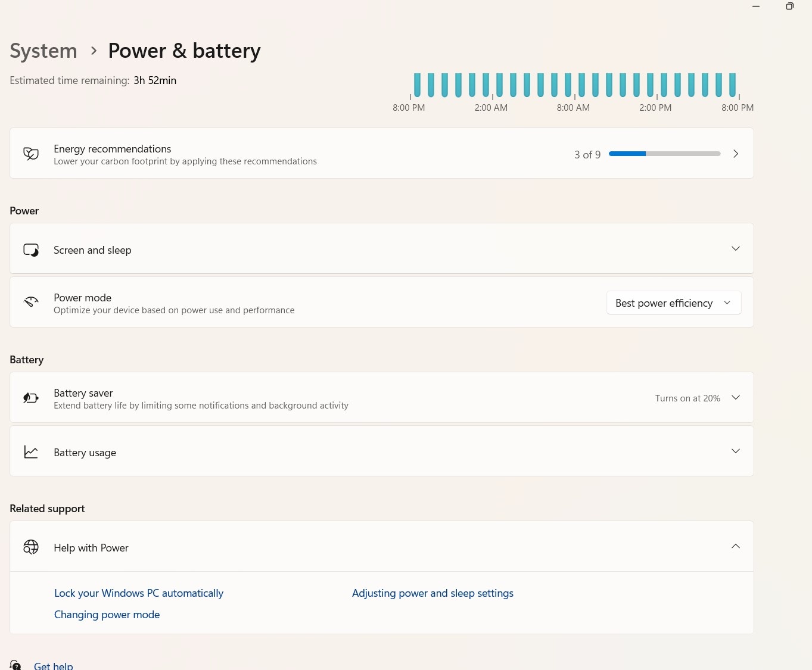Navigate back to System settings

(x=43, y=50)
